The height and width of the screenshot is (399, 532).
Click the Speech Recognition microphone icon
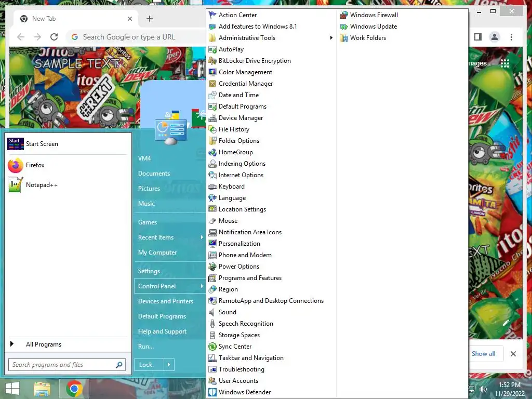[x=212, y=324]
